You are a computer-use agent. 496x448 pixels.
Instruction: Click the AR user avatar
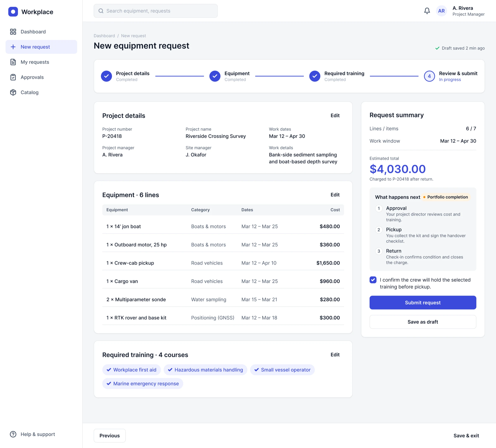point(441,11)
